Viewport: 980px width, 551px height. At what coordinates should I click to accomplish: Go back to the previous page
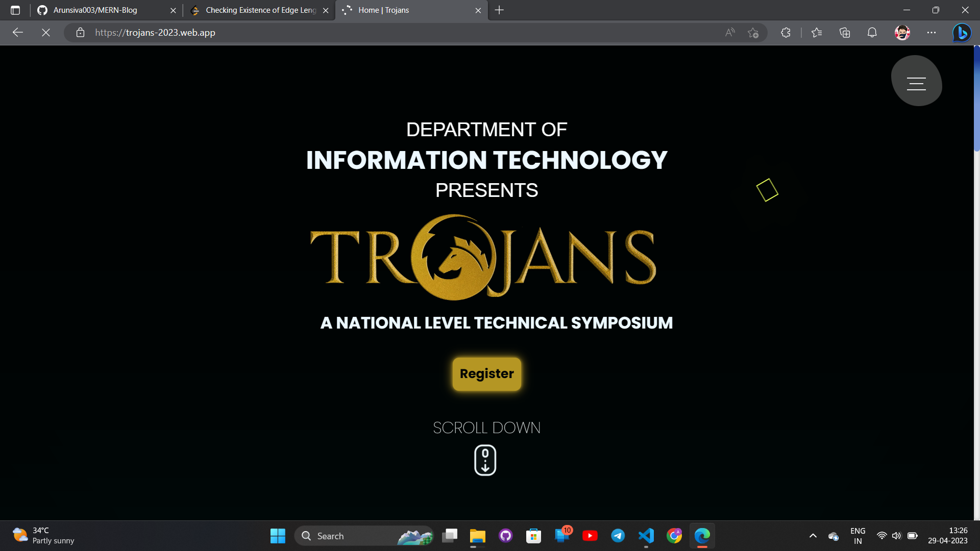click(x=18, y=33)
